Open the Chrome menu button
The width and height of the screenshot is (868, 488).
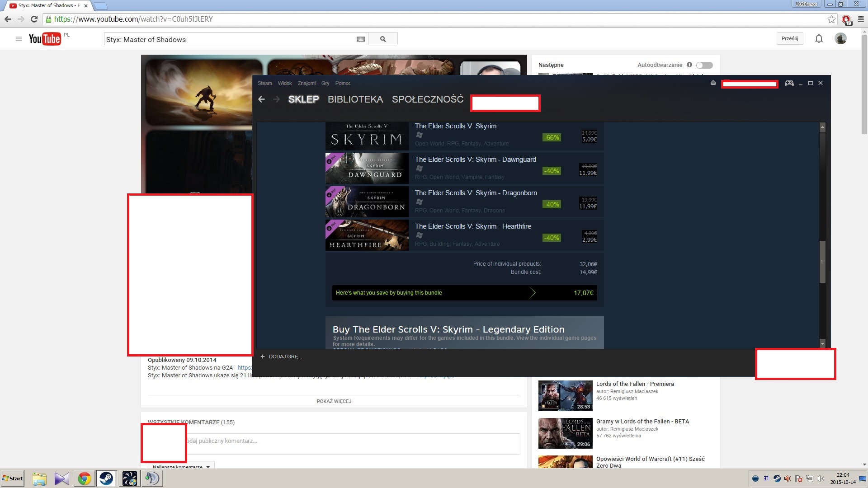[861, 19]
